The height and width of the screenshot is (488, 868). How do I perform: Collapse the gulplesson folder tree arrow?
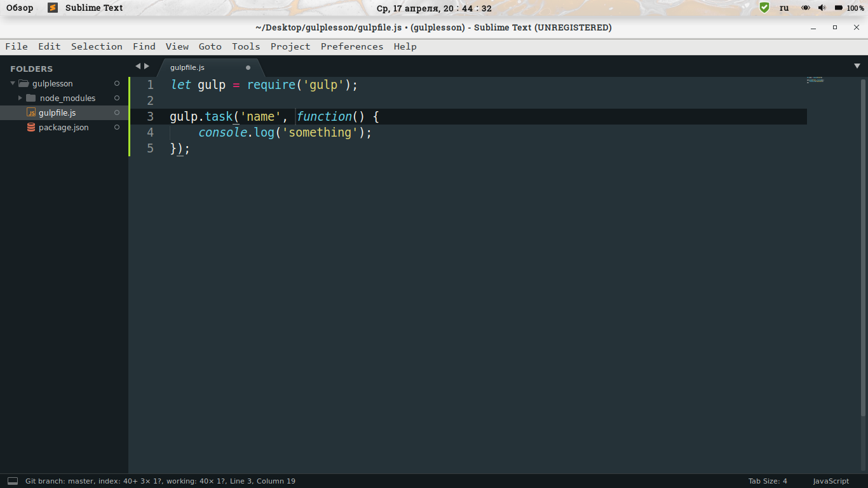pos(13,83)
